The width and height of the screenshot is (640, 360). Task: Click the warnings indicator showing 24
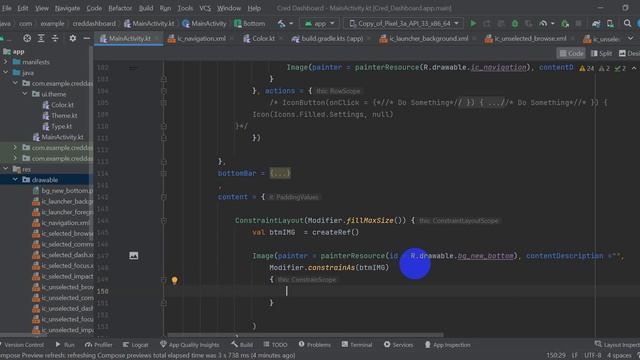(587, 68)
